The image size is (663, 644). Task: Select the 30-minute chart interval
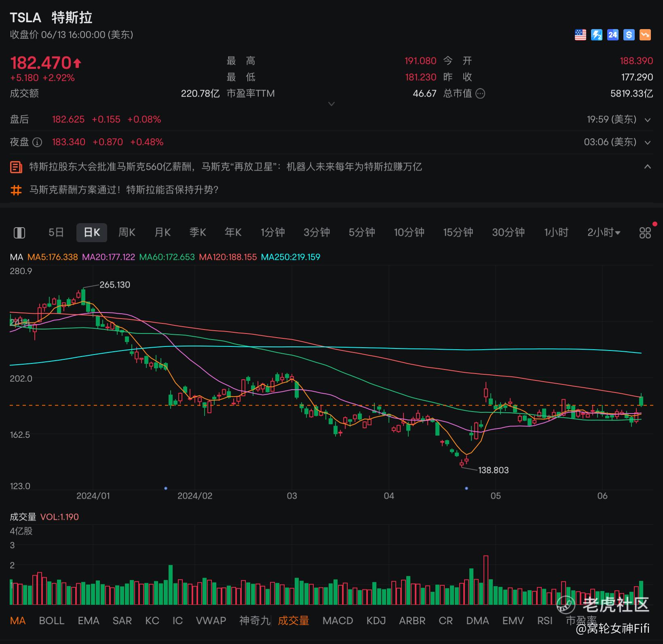pyautogui.click(x=508, y=232)
